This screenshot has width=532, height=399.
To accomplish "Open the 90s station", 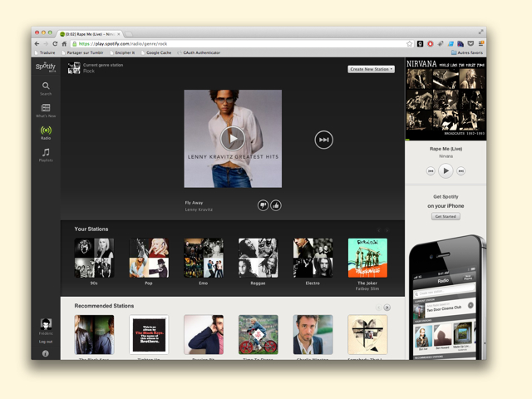I will click(x=94, y=258).
